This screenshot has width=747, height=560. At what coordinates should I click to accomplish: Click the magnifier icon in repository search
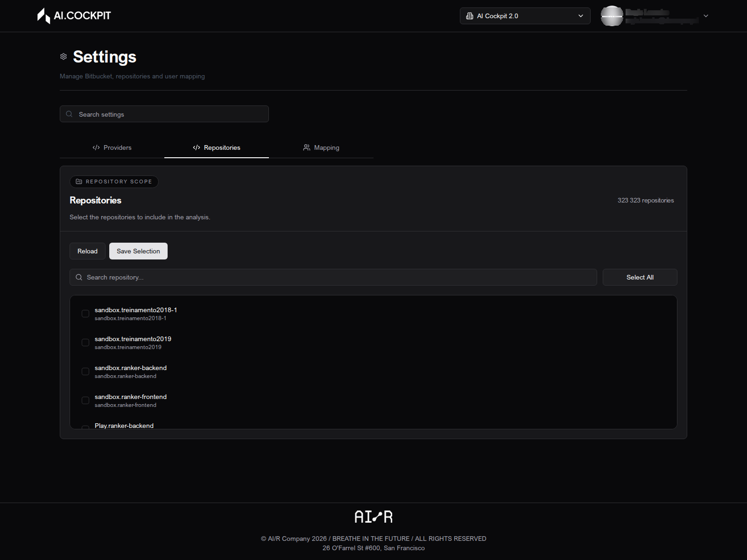click(x=79, y=277)
